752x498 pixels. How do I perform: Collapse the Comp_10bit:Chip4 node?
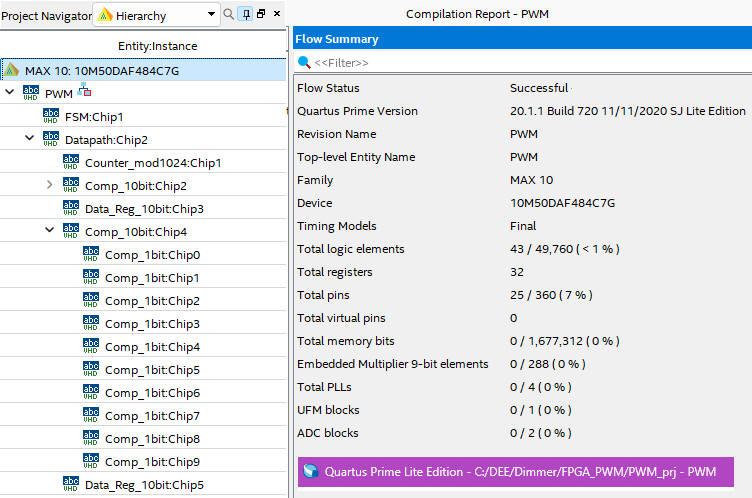click(50, 231)
